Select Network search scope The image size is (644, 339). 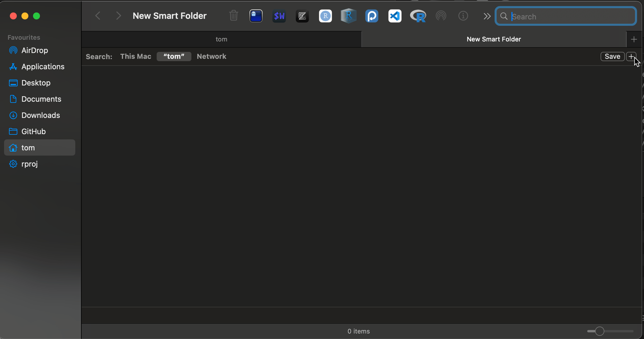click(211, 56)
